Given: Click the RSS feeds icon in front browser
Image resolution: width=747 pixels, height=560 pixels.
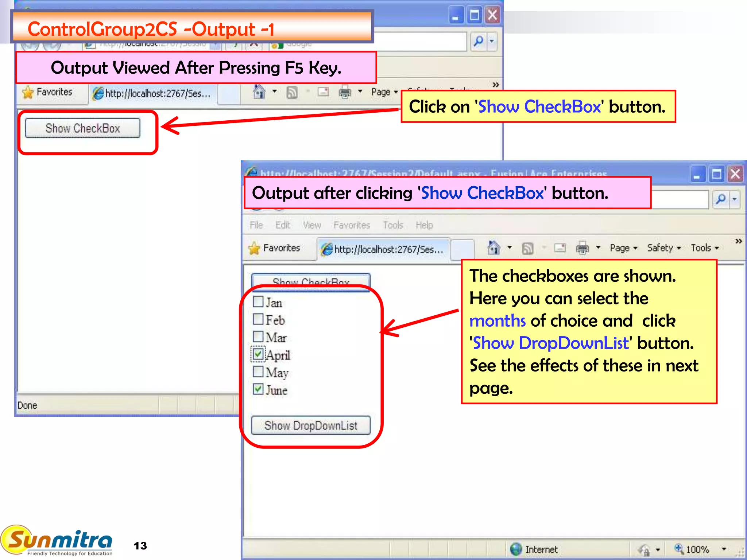Looking at the screenshot, I should (x=527, y=249).
